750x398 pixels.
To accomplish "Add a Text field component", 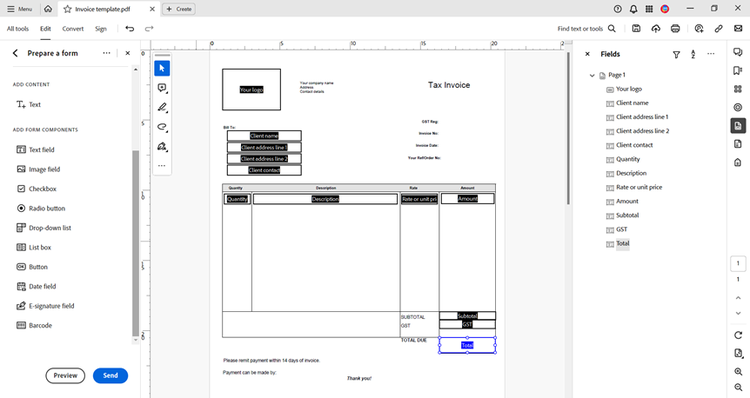I will pos(35,150).
